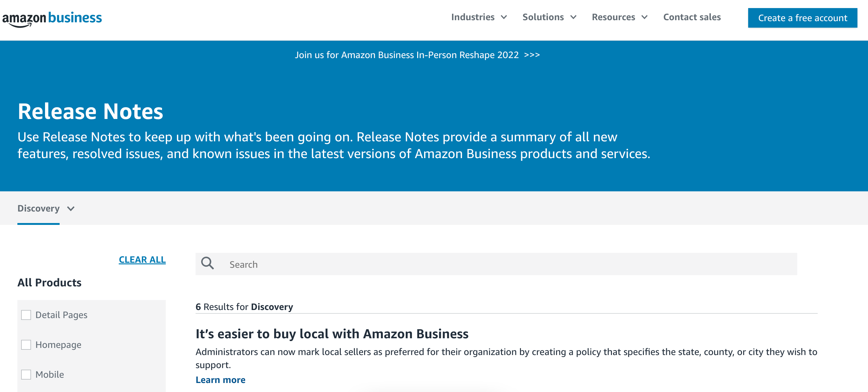Open the Contact sales page

692,17
